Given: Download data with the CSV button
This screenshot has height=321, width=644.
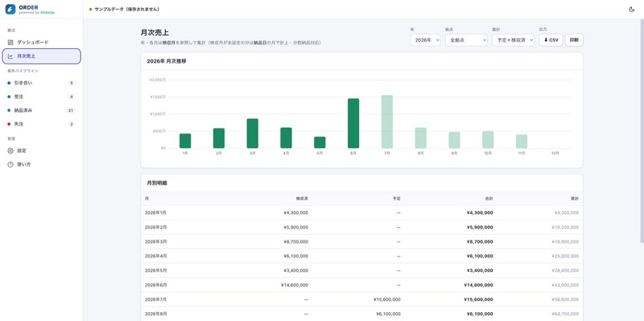Looking at the screenshot, I should point(551,39).
